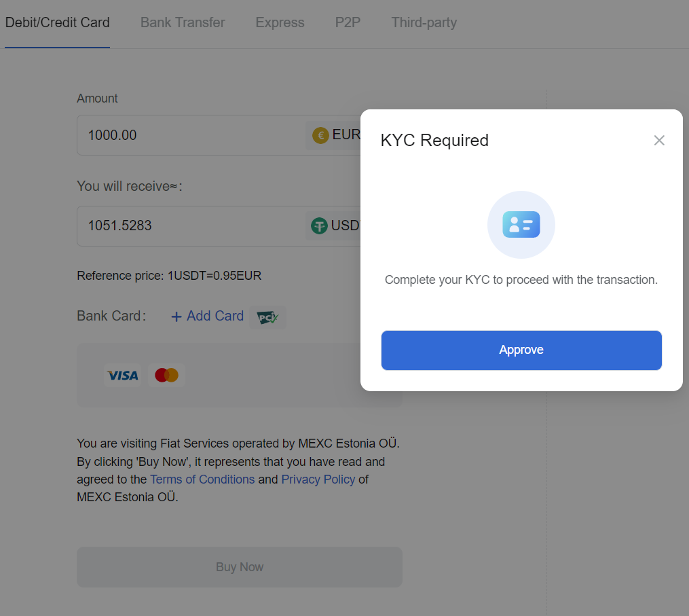Open the Terms of Conditions link

pos(202,479)
